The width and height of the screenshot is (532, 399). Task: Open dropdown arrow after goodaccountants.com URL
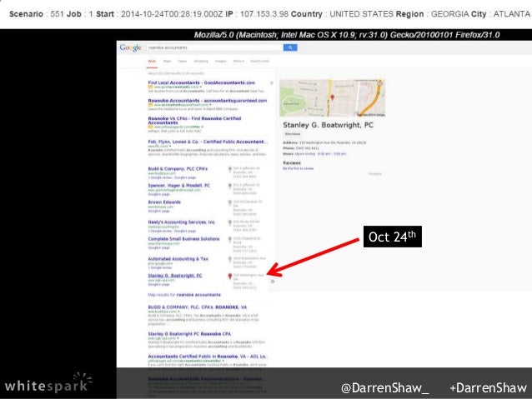tap(201, 87)
